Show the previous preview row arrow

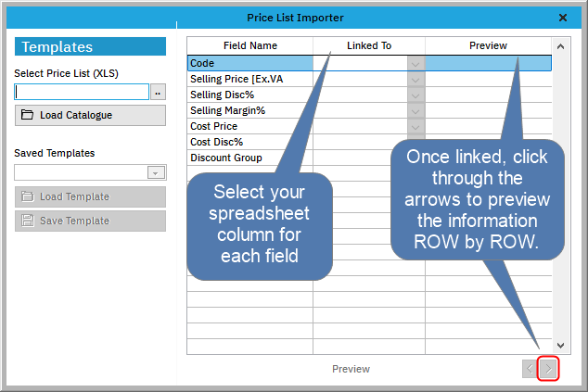coord(530,369)
